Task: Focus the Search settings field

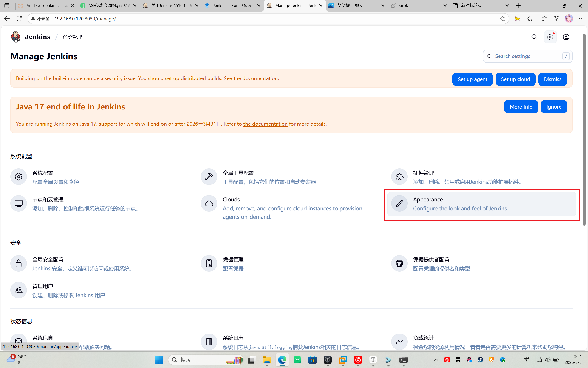Action: 528,56
